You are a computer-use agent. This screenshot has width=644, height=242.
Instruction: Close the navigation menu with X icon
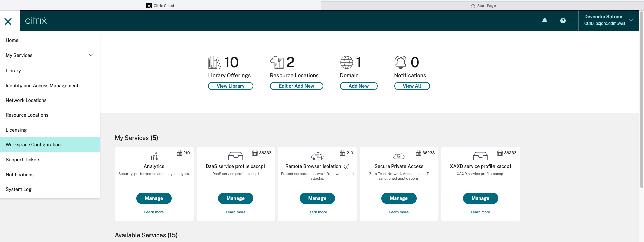[8, 21]
